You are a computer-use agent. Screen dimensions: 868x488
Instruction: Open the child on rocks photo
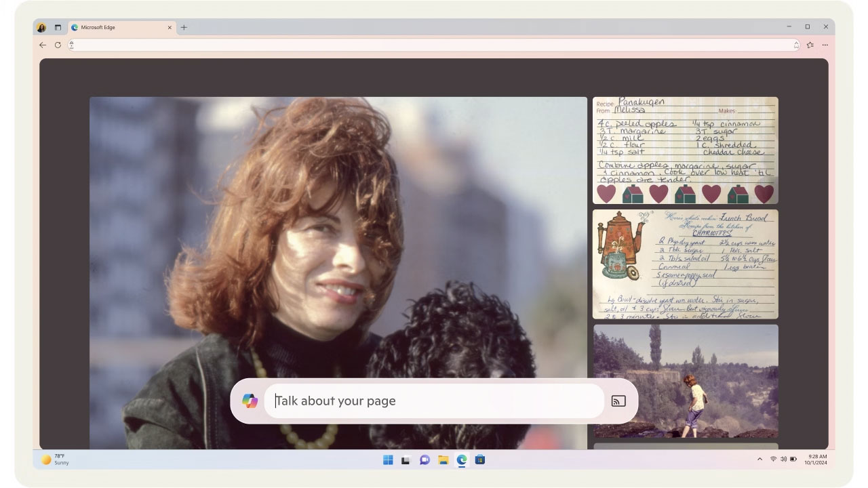pyautogui.click(x=686, y=381)
